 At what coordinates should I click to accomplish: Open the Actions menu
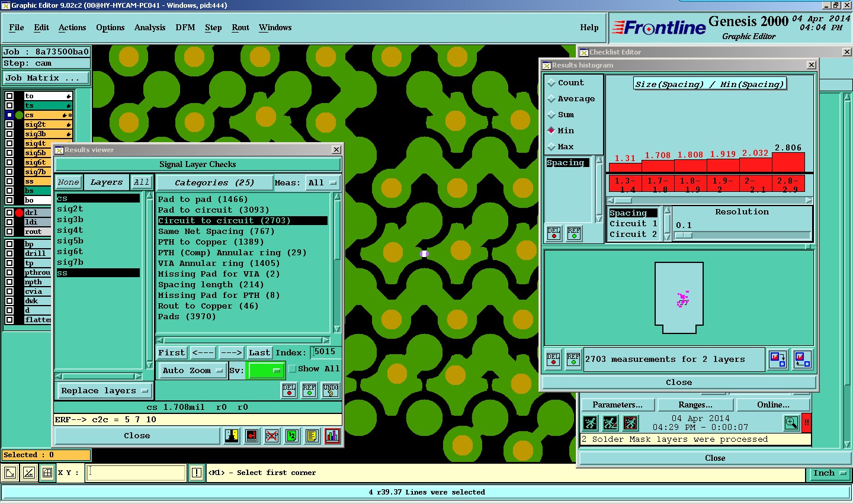[72, 28]
